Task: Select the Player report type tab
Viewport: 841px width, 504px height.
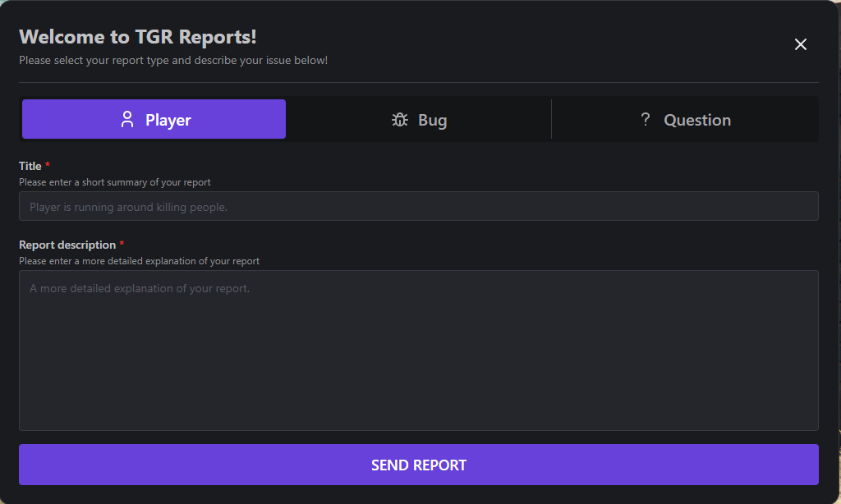Action: click(x=154, y=119)
